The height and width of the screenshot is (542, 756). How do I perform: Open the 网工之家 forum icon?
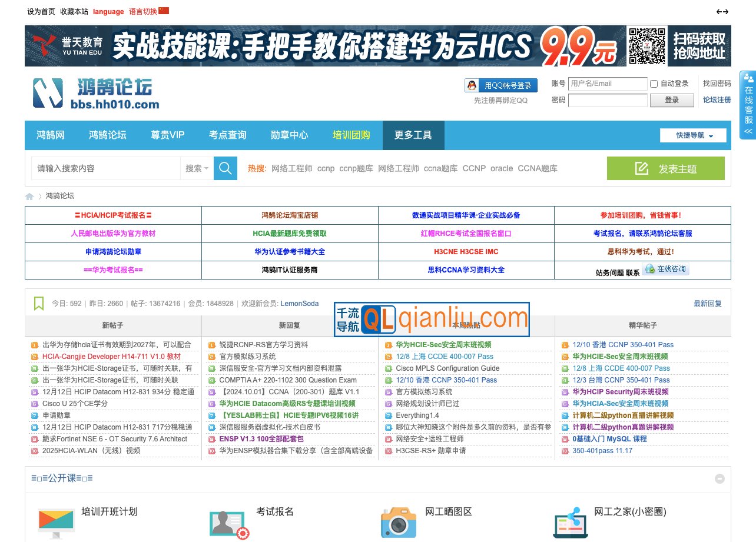(x=570, y=523)
